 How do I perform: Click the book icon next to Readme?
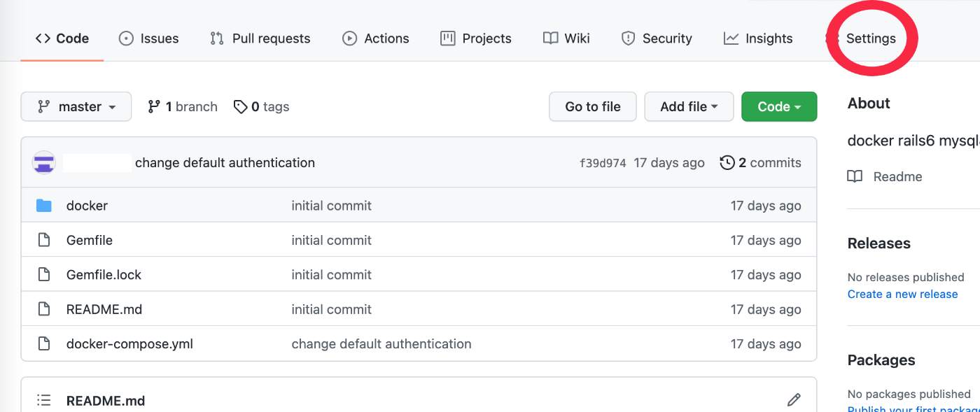pos(855,176)
